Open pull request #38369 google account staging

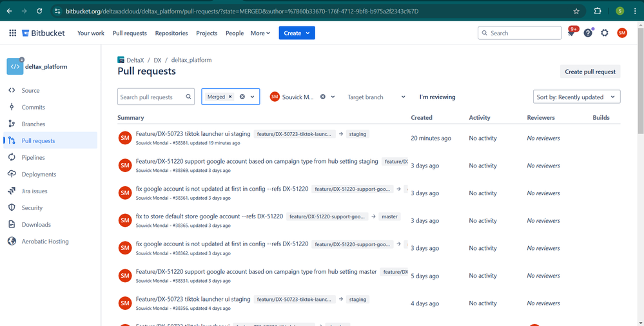click(257, 161)
